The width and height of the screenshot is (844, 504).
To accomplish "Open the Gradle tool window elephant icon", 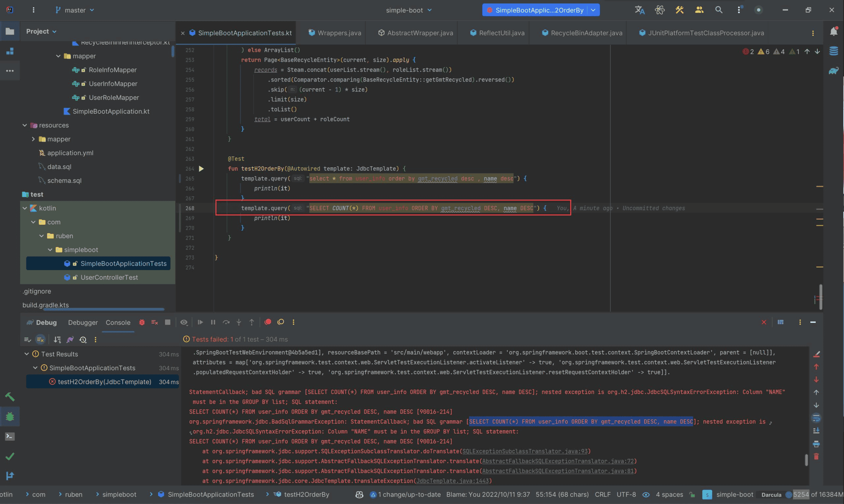I will pyautogui.click(x=833, y=71).
